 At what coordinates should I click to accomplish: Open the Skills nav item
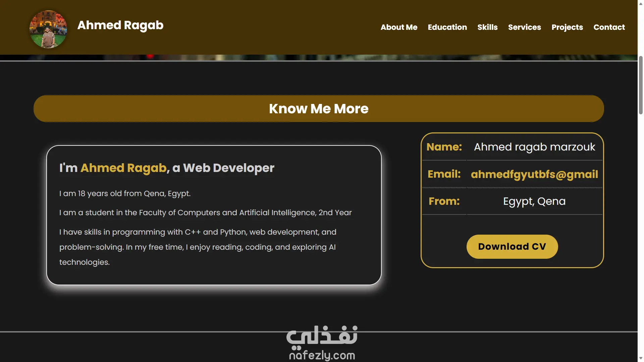click(487, 27)
